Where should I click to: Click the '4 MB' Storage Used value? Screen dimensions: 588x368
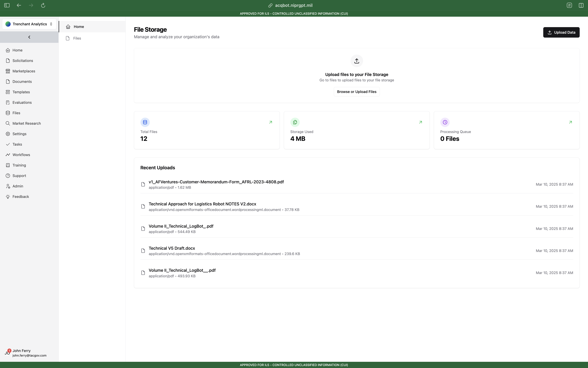[x=298, y=139]
